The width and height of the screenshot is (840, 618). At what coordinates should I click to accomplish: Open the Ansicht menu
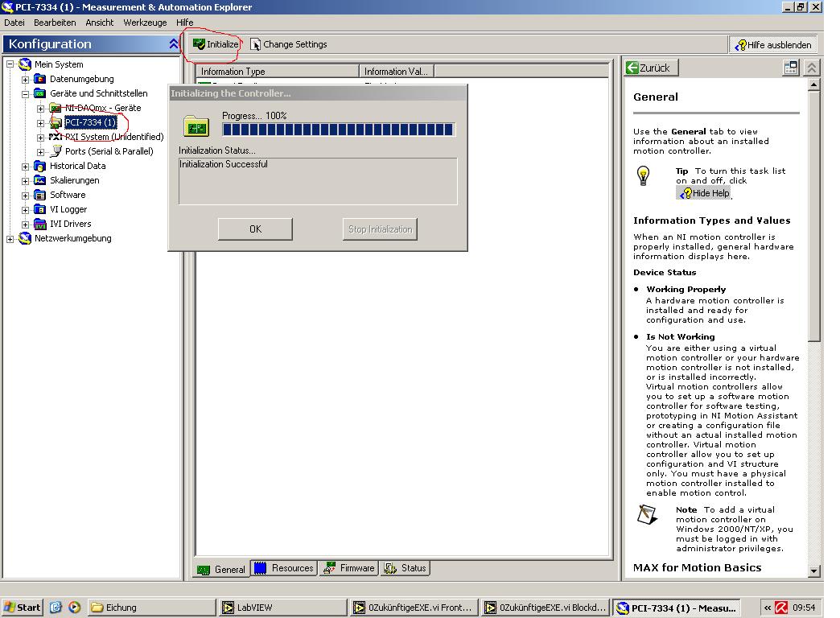[x=100, y=23]
